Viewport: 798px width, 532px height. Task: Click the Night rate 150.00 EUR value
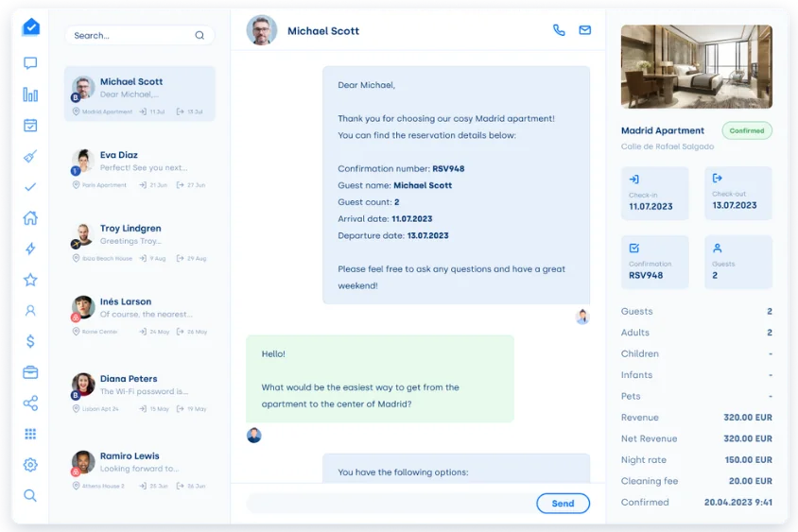coord(748,460)
